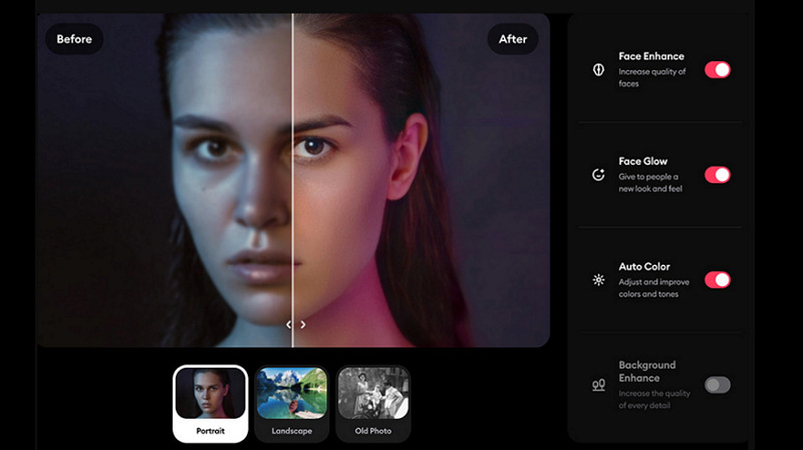Select the Portrait sample thumbnail
Screen dimensions: 803x450
(x=210, y=404)
